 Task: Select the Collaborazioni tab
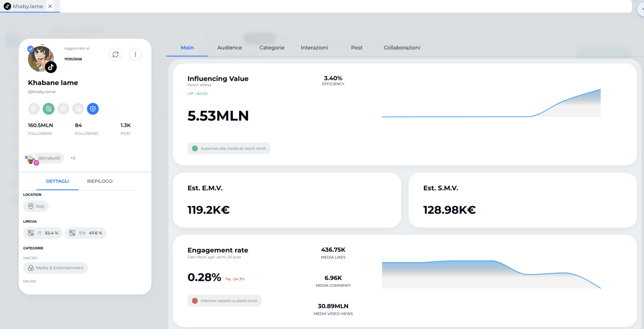402,48
